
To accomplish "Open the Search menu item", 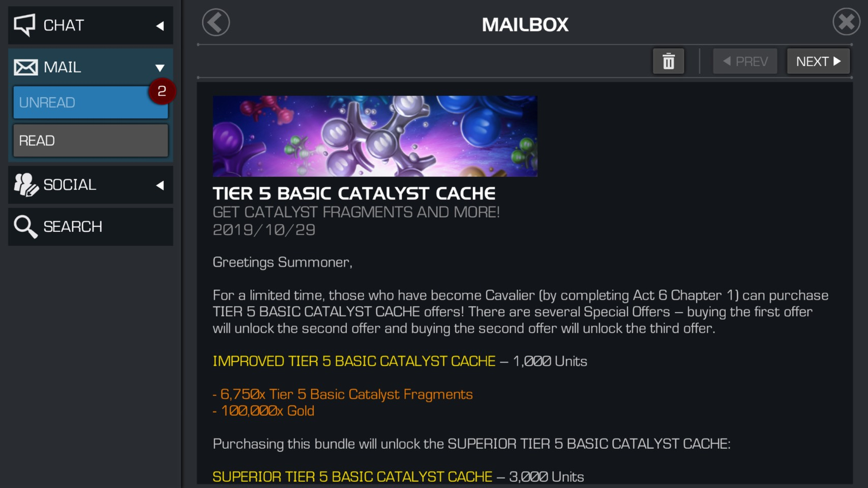I will coord(91,227).
